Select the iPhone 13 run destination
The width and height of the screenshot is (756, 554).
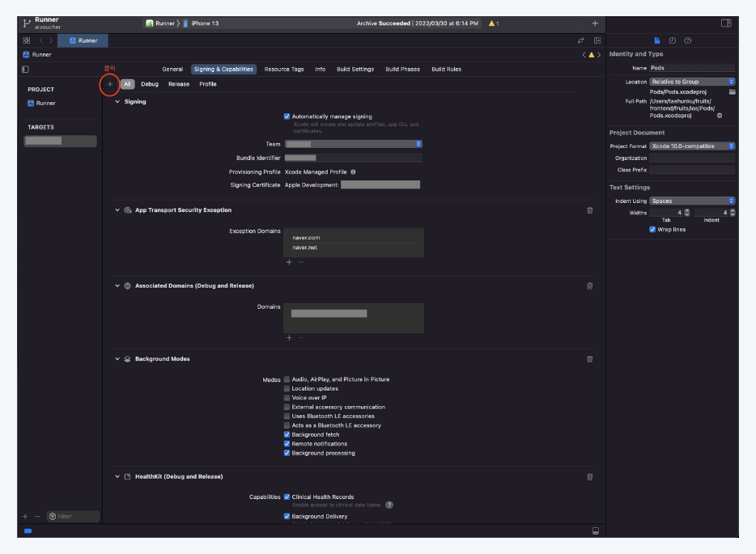(201, 23)
